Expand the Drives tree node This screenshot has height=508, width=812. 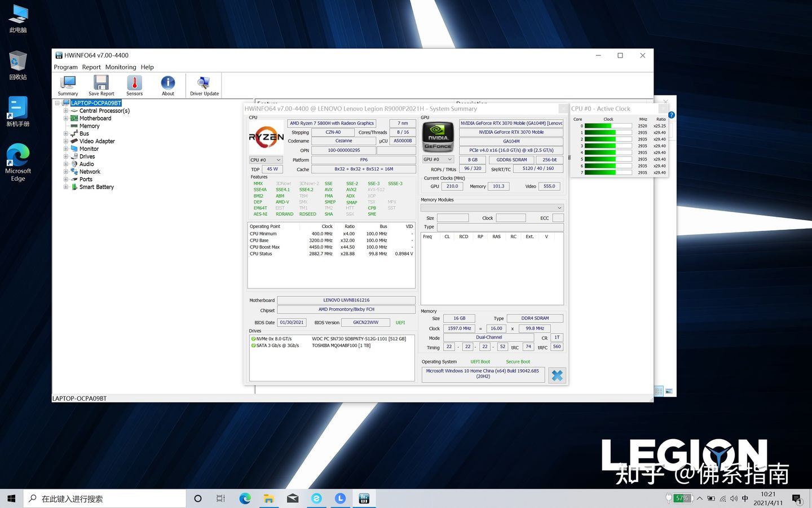click(x=65, y=156)
